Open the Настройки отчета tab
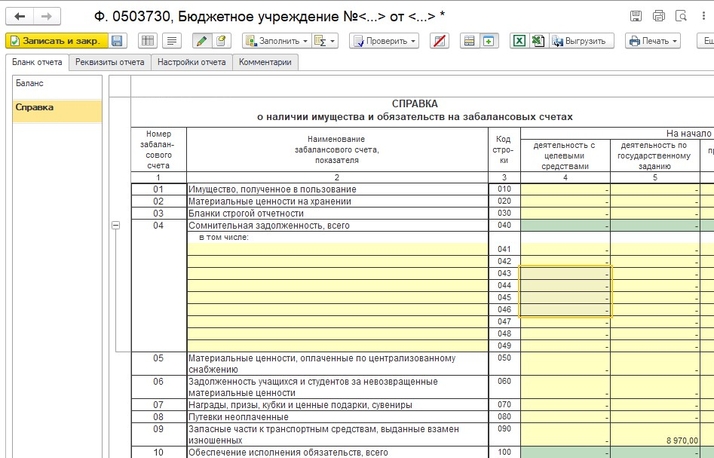714x458 pixels. pyautogui.click(x=192, y=62)
